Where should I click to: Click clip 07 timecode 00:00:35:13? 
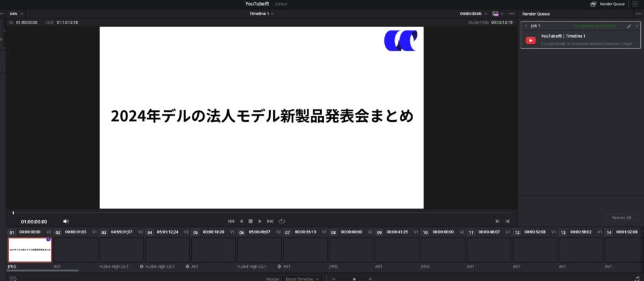pos(306,232)
